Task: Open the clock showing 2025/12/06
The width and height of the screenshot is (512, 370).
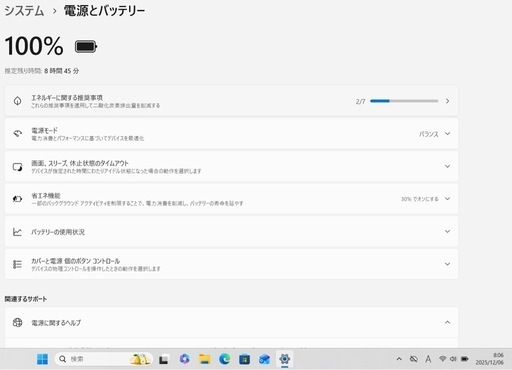Action: pos(489,359)
